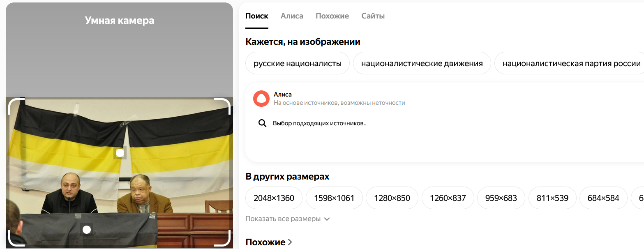Viewport: 644px width, 249px height.
Task: Click the magnifier icon beside source selection
Action: [263, 123]
